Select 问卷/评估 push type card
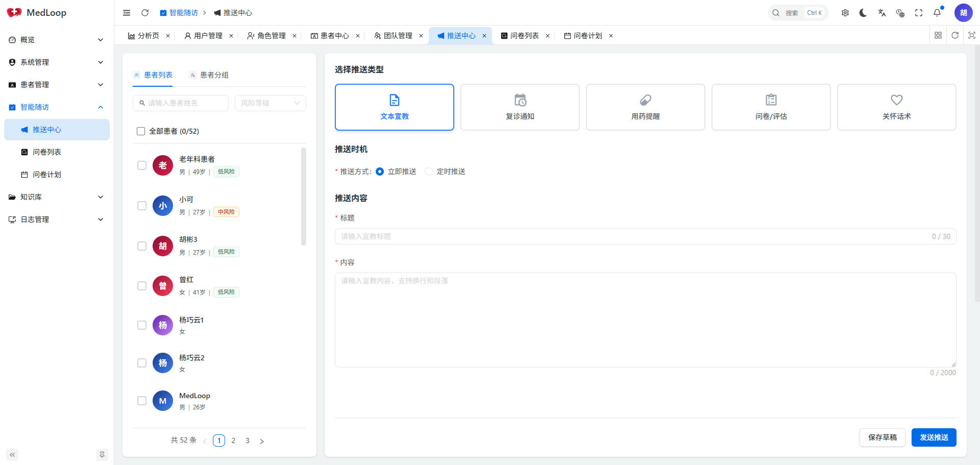 tap(771, 107)
